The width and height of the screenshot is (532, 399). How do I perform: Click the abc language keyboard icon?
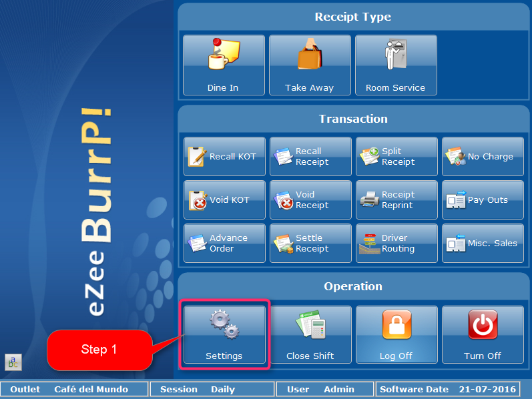pos(13,362)
